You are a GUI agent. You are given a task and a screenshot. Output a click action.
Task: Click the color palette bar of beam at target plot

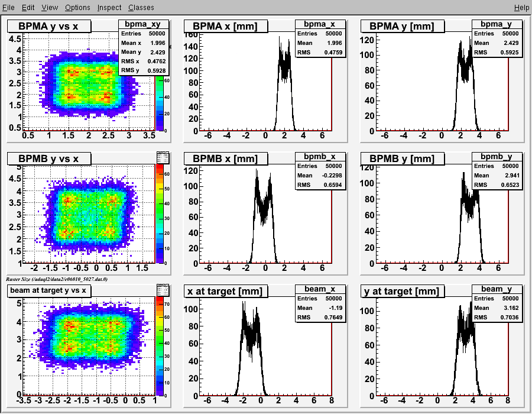coord(160,346)
